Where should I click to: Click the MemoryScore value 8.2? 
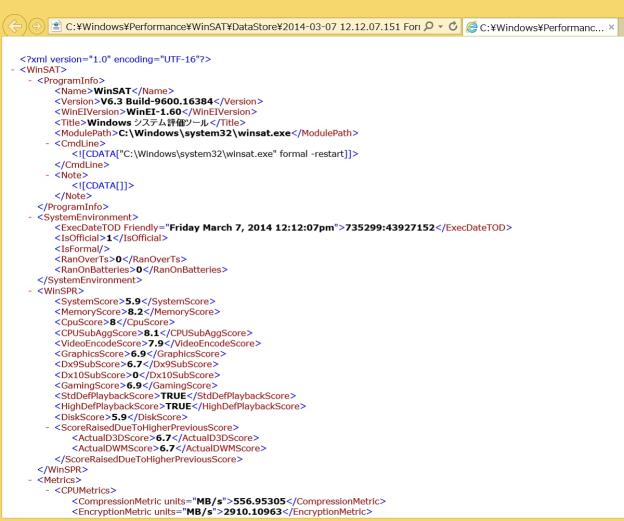coord(135,312)
